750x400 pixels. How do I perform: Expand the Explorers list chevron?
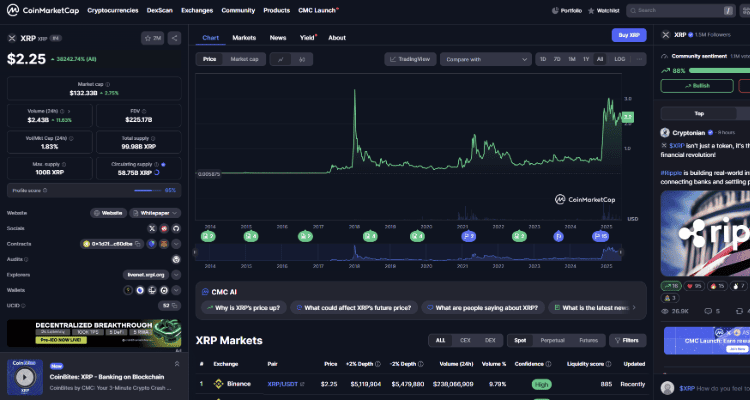click(x=176, y=275)
